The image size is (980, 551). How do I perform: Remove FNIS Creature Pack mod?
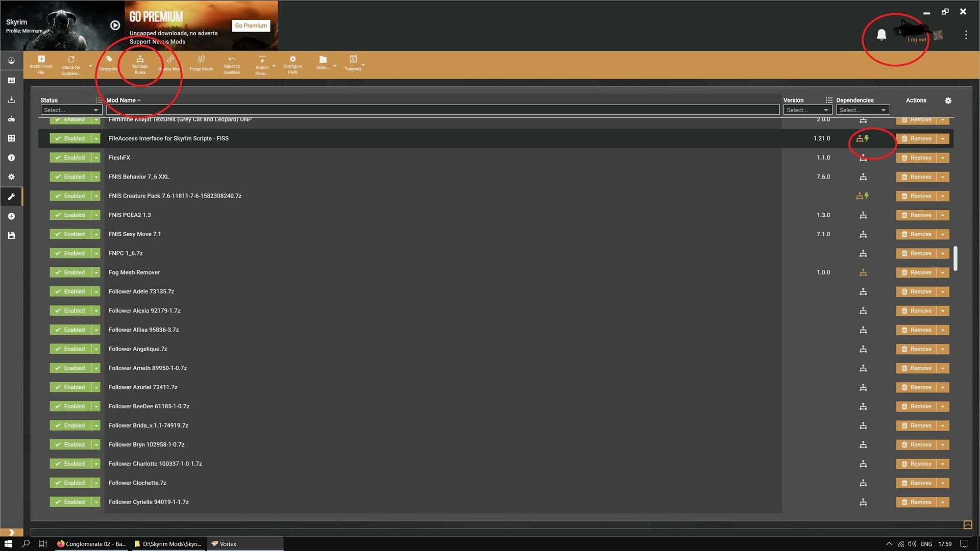pos(916,196)
